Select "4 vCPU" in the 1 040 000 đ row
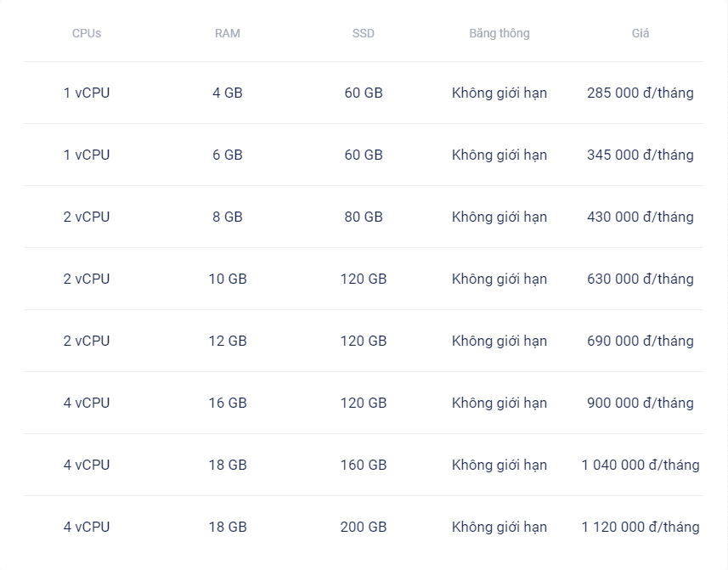The image size is (728, 570). (87, 466)
